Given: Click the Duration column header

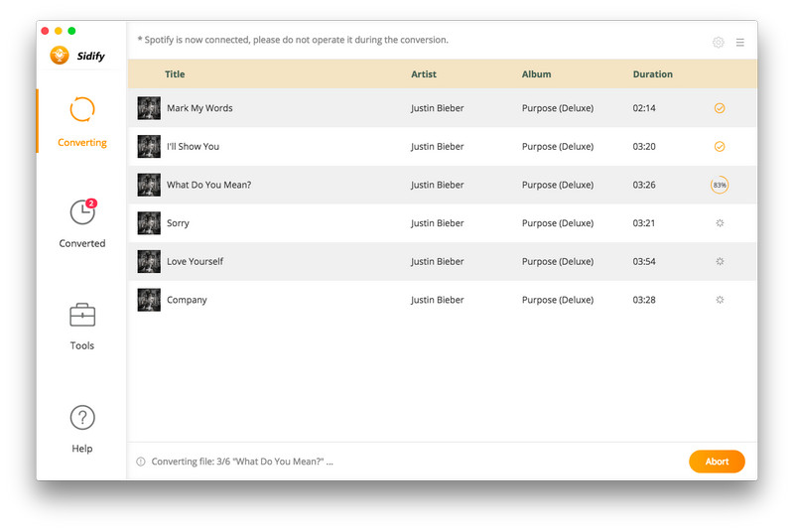Looking at the screenshot, I should pyautogui.click(x=653, y=73).
